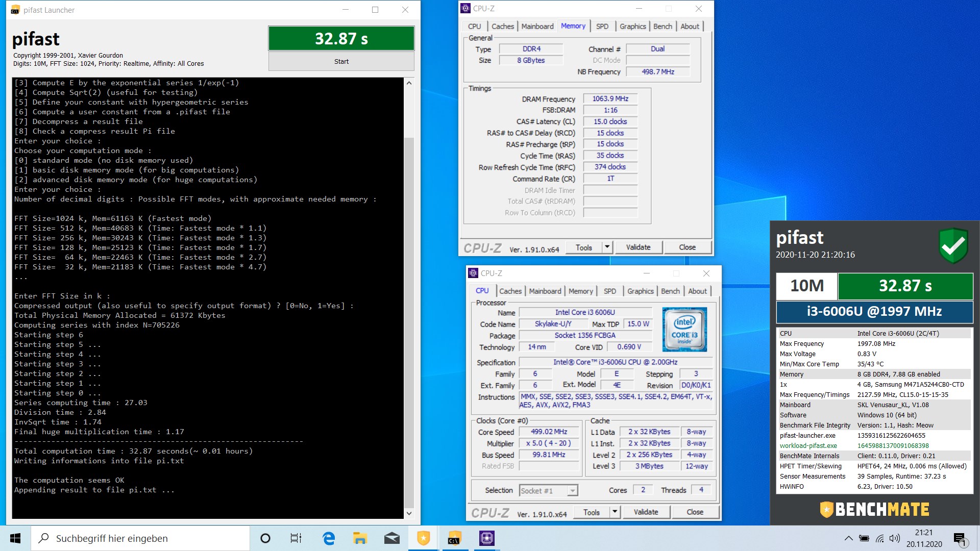Open Memory tab in lower CPU-Z window
Screen dimensions: 980x551
(x=581, y=291)
